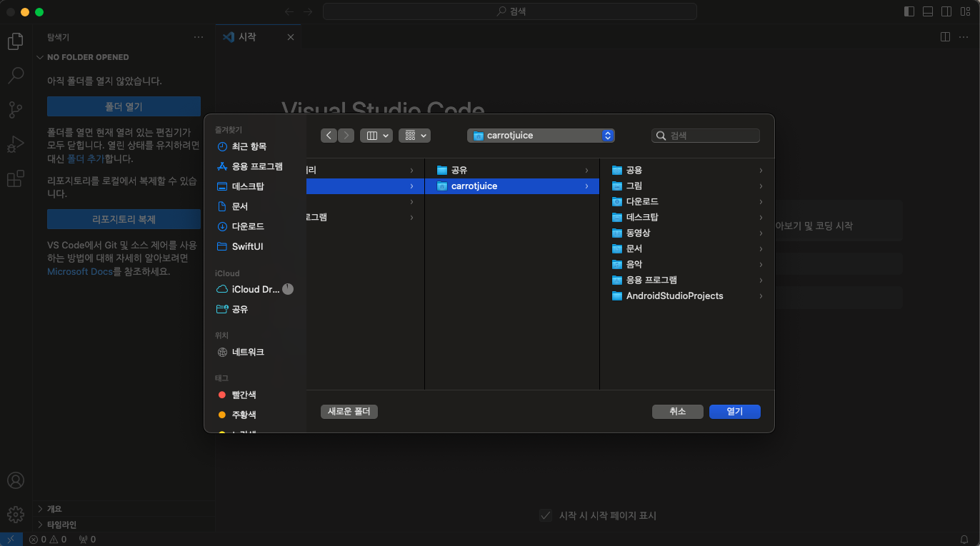
Task: Close the 시작 editor tab
Action: tap(291, 37)
